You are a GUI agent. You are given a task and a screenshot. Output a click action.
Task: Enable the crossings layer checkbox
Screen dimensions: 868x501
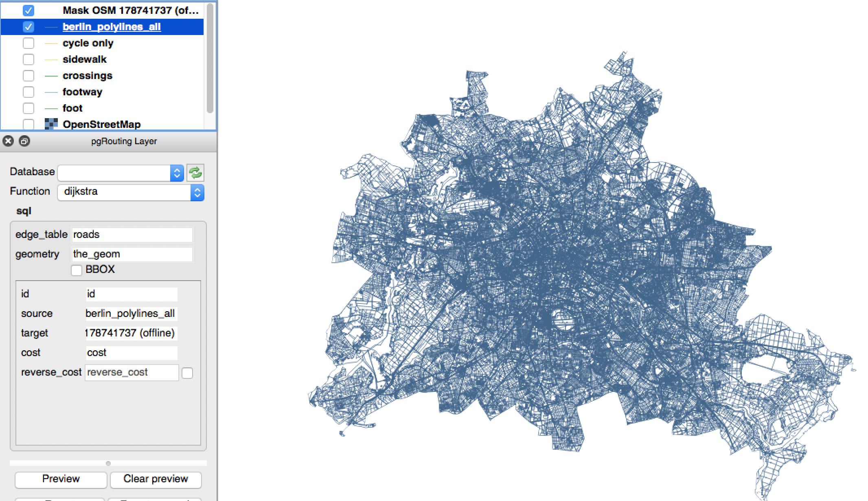(x=28, y=76)
